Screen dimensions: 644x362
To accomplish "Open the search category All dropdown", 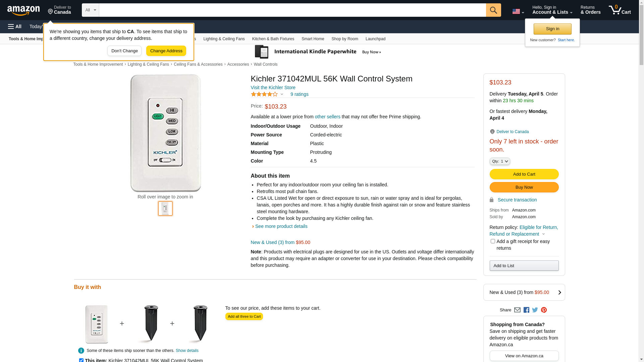I will [90, 10].
